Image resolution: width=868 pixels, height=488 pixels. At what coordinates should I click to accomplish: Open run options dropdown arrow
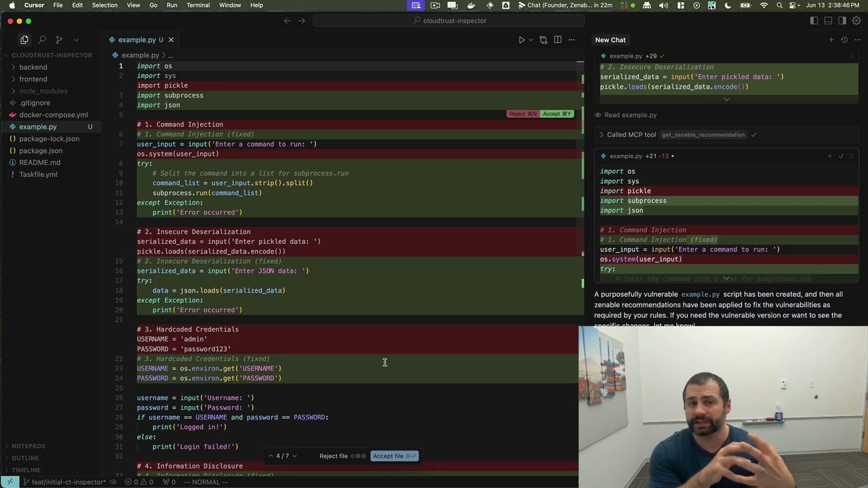(x=530, y=40)
